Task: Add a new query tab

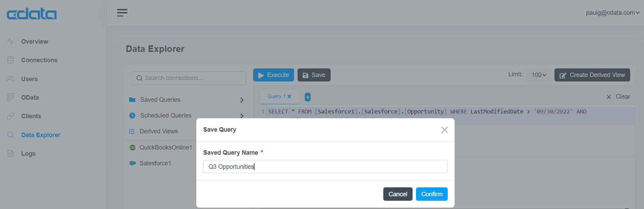Action: 308,97
